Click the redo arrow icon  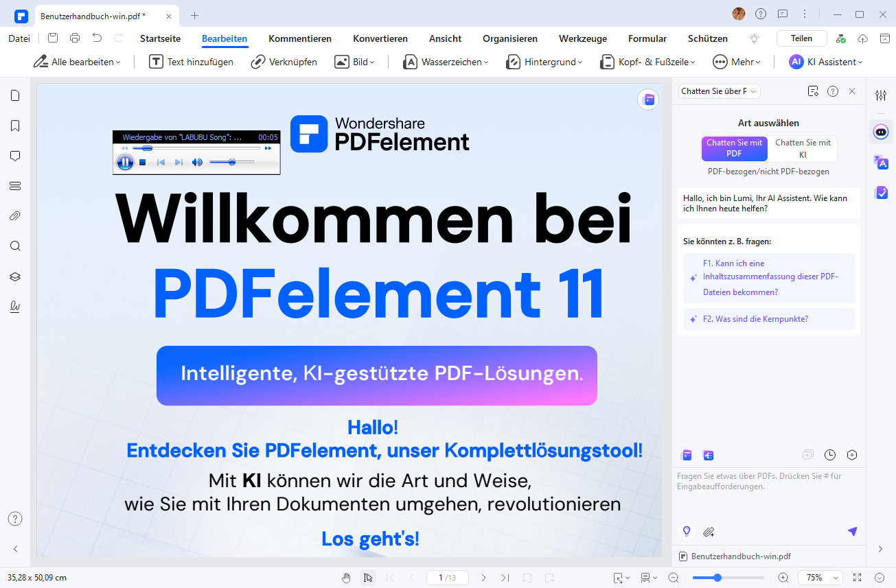(119, 38)
